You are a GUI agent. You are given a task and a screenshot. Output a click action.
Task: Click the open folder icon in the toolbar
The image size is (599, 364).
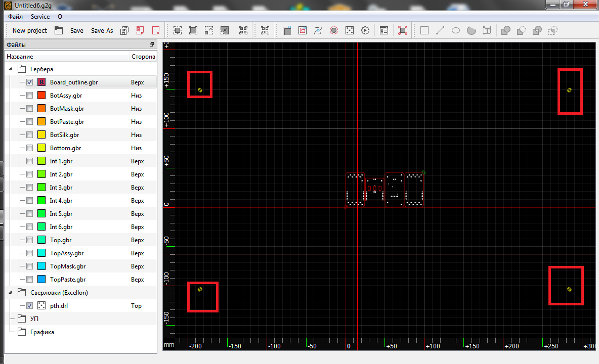(59, 30)
